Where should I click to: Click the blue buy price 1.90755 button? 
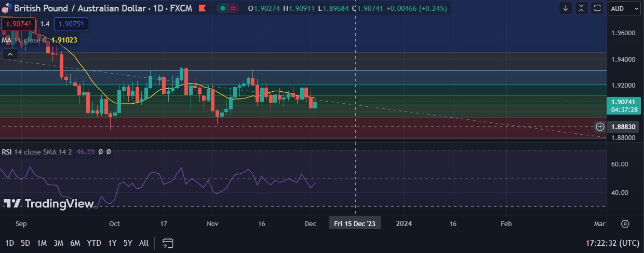(72, 24)
